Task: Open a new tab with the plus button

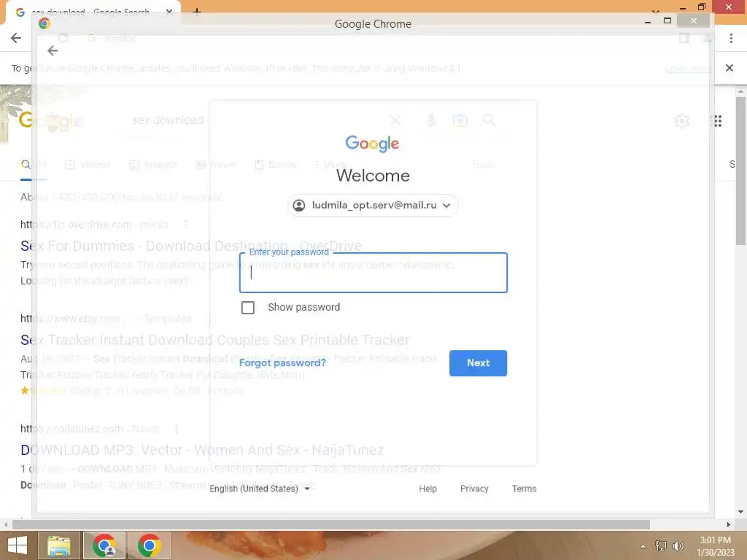Action: click(197, 12)
